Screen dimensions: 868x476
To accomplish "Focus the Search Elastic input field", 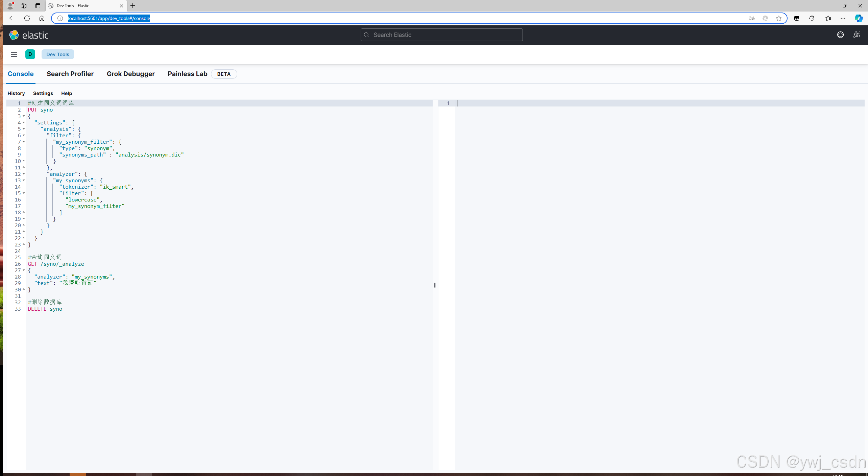I will pyautogui.click(x=441, y=35).
